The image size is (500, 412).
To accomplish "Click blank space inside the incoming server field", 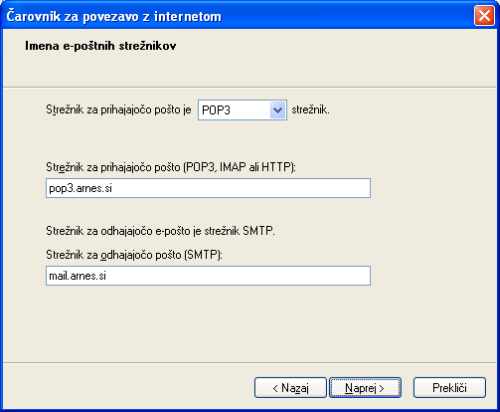I will pyautogui.click(x=242, y=188).
